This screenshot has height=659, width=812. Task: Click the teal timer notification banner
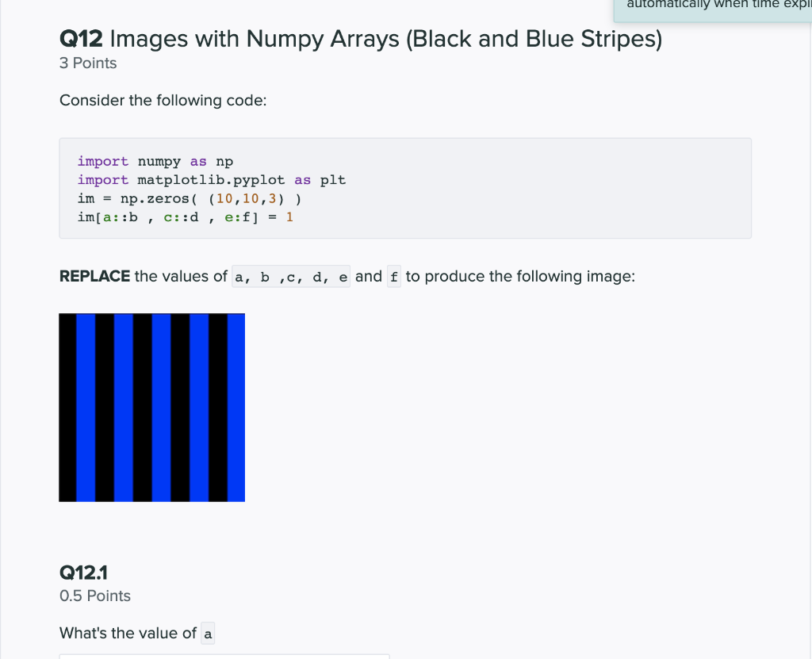714,8
